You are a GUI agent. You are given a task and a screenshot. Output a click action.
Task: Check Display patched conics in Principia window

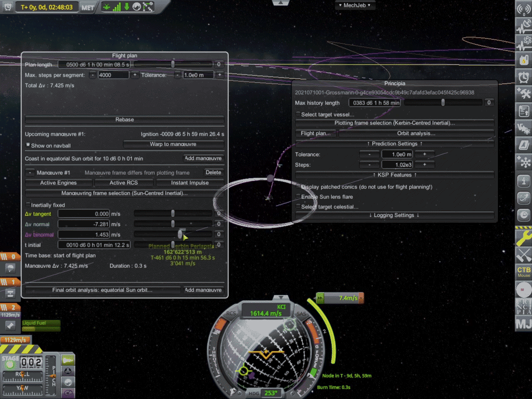point(298,187)
